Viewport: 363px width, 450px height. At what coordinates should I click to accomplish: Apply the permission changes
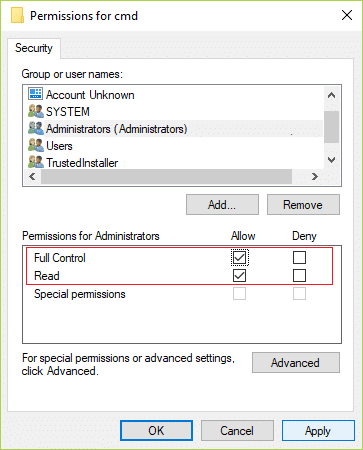click(318, 431)
